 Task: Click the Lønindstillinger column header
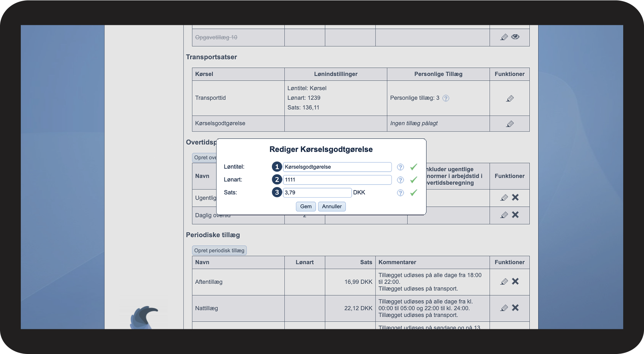pos(336,74)
